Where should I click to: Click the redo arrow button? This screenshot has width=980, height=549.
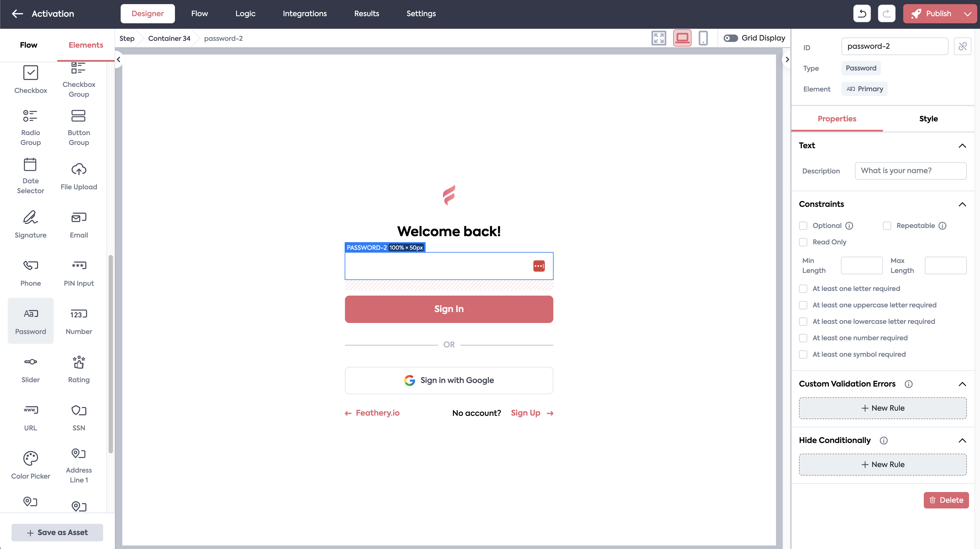pyautogui.click(x=886, y=14)
